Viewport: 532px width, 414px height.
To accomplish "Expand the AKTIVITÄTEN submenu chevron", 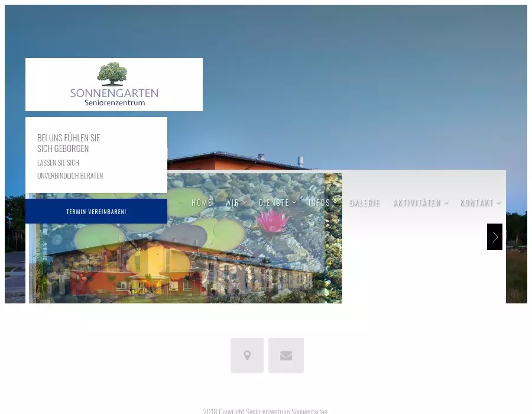I will pyautogui.click(x=447, y=203).
